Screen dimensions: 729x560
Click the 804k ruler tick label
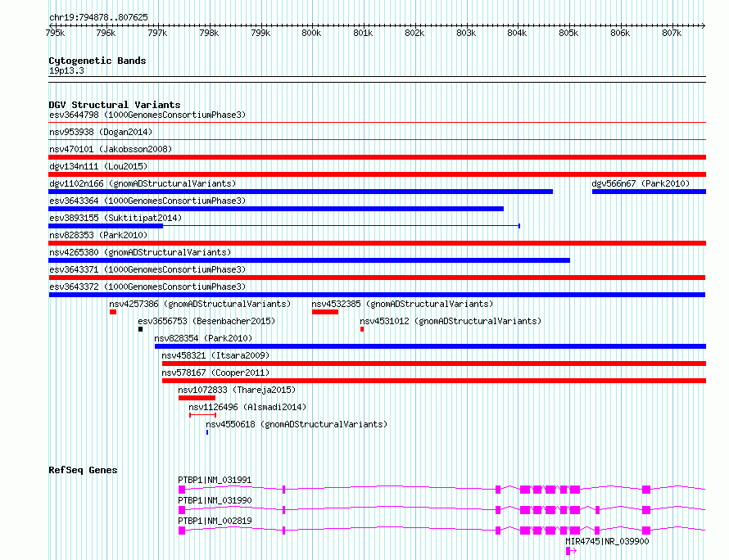click(517, 33)
